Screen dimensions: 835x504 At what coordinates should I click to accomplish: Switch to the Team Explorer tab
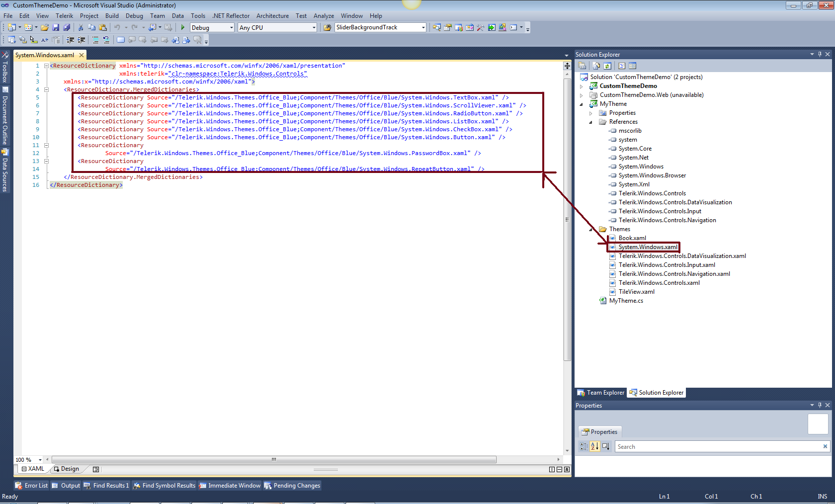(x=601, y=393)
